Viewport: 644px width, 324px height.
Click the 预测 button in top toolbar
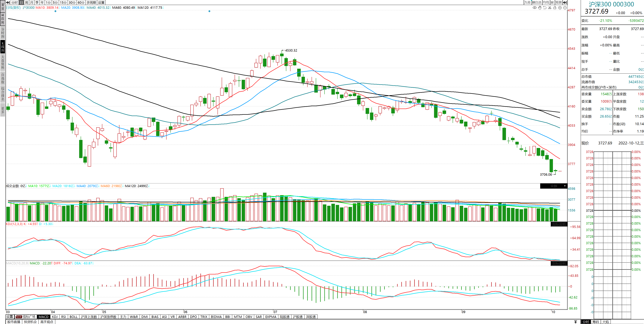click(x=558, y=2)
